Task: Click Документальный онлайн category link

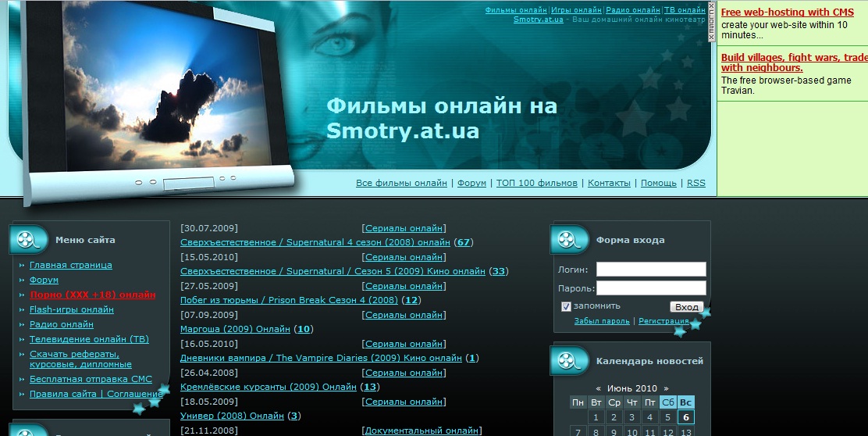Action: click(422, 431)
